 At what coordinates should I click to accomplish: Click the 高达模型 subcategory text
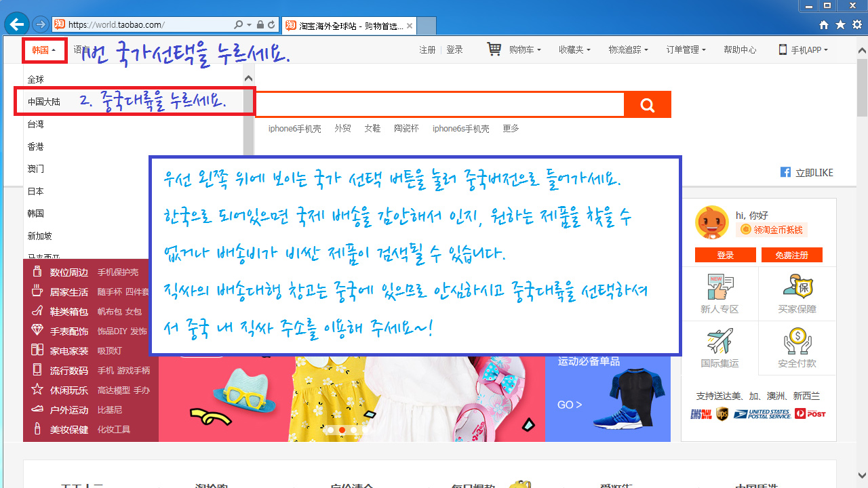(113, 390)
